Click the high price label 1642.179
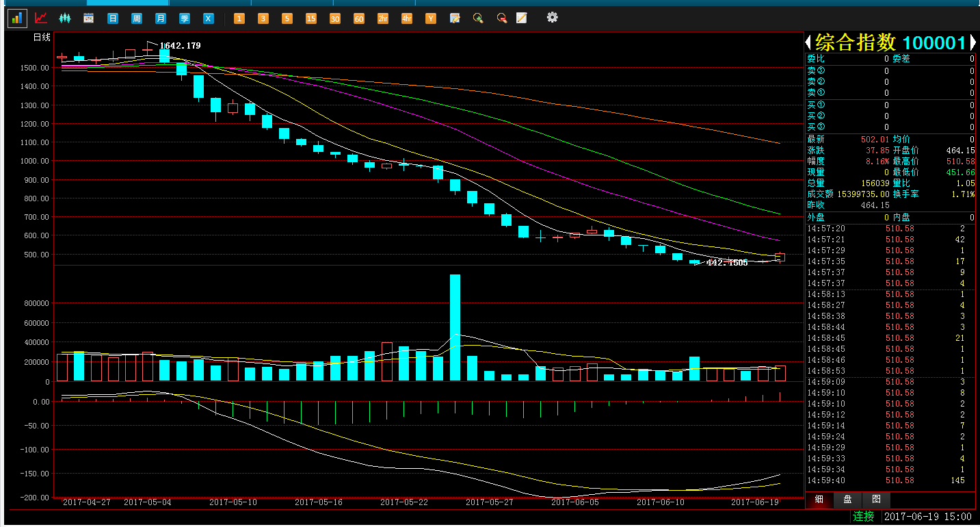Screen dimensions: 980x527 [180, 46]
